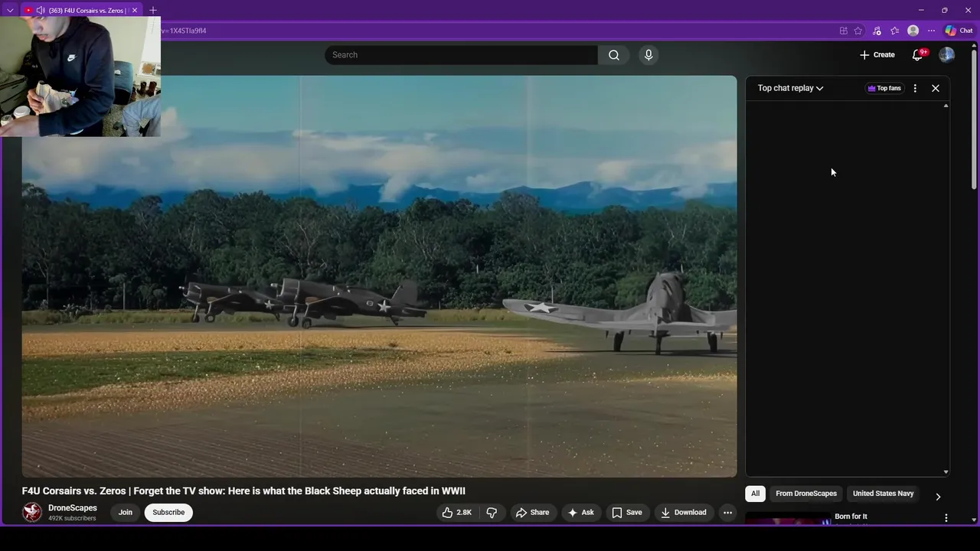Open the Top fans leaderboard
This screenshot has width=980, height=551.
(x=884, y=88)
